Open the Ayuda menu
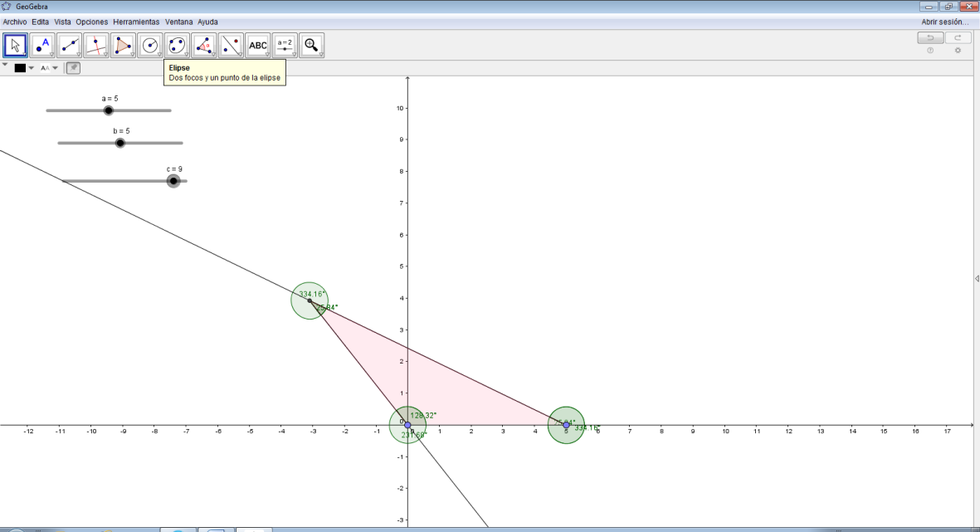The width and height of the screenshot is (980, 532). click(207, 22)
